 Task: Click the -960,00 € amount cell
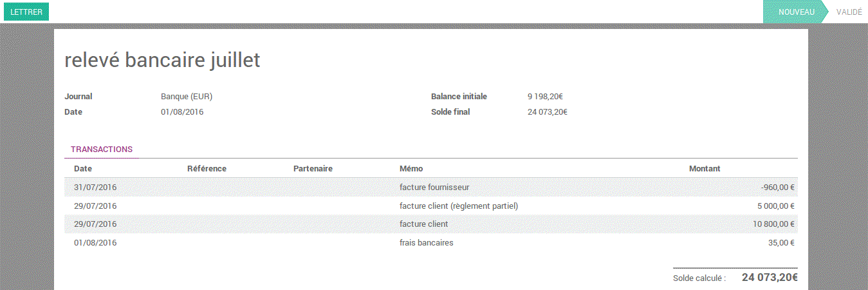(x=777, y=188)
